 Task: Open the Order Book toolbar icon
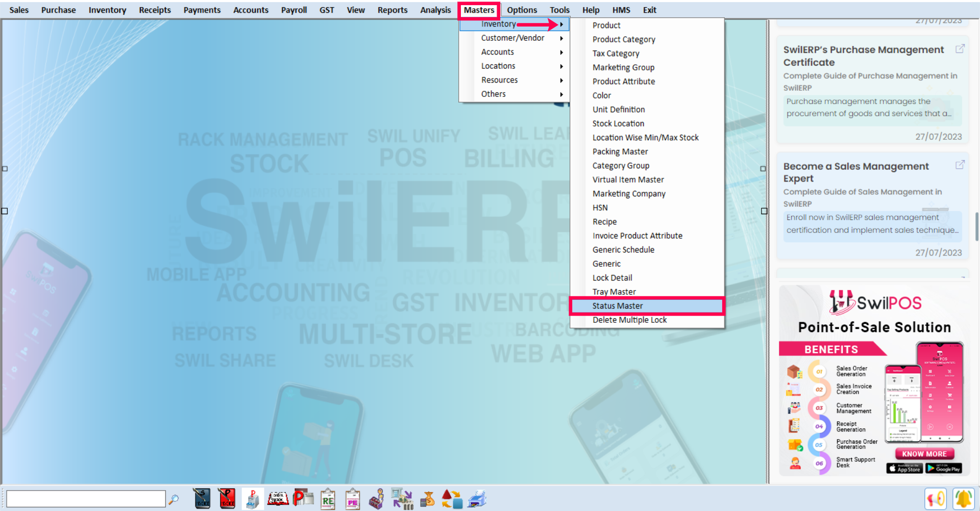[278, 499]
